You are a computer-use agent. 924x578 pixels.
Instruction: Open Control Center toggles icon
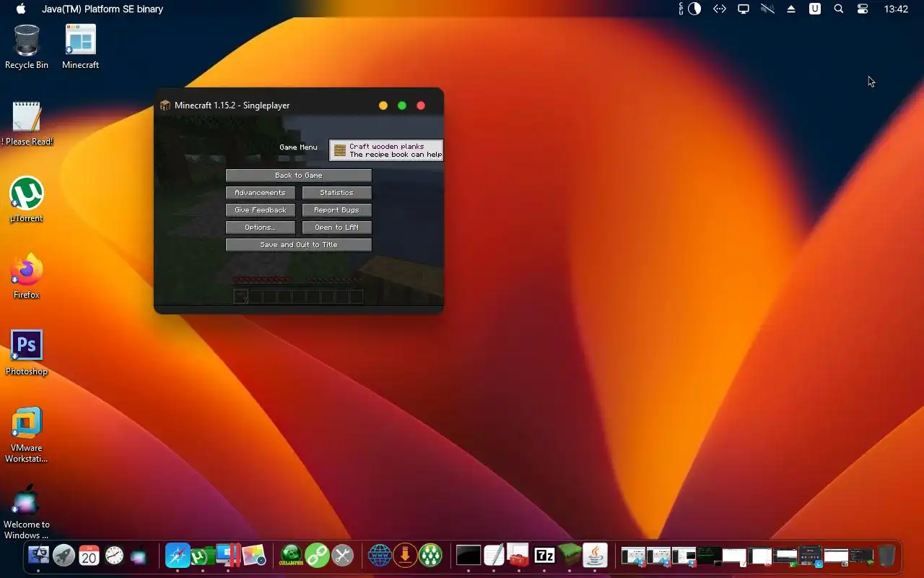click(x=863, y=9)
